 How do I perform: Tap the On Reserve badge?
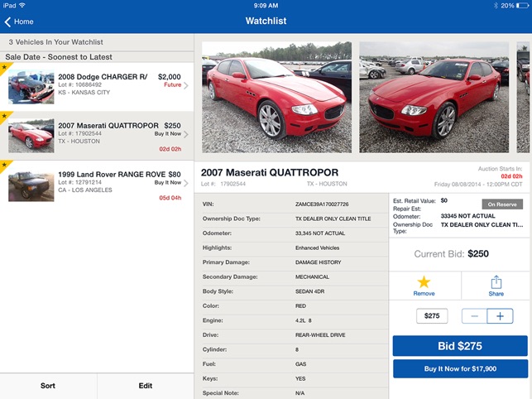[502, 204]
